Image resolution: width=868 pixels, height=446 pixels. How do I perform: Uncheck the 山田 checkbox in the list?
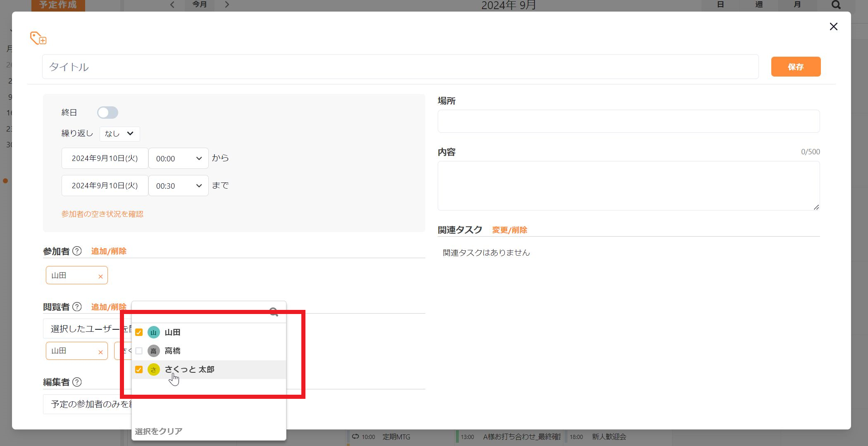pyautogui.click(x=139, y=332)
